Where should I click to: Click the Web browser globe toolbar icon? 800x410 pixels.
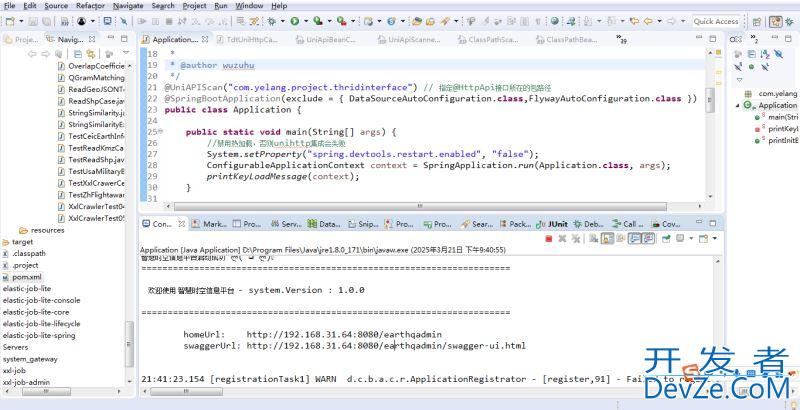pyautogui.click(x=555, y=21)
